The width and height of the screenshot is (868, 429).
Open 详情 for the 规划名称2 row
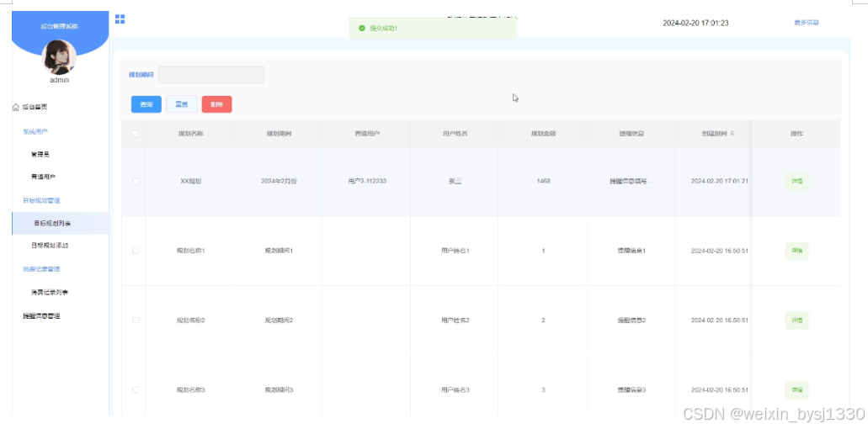click(x=796, y=320)
